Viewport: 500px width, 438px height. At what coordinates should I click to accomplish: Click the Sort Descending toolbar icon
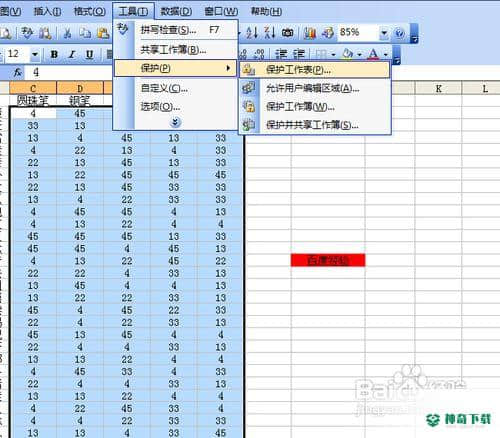(270, 32)
